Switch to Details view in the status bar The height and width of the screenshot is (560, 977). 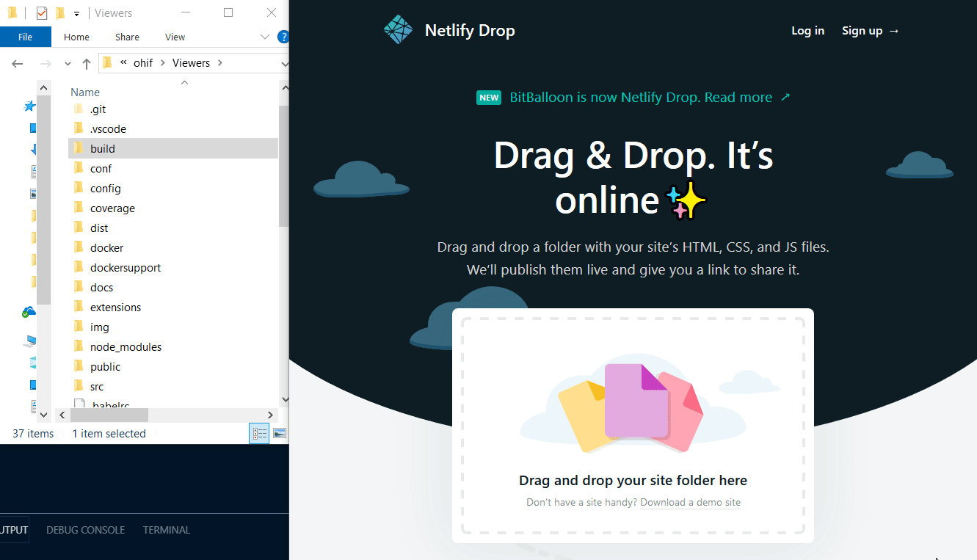(259, 433)
